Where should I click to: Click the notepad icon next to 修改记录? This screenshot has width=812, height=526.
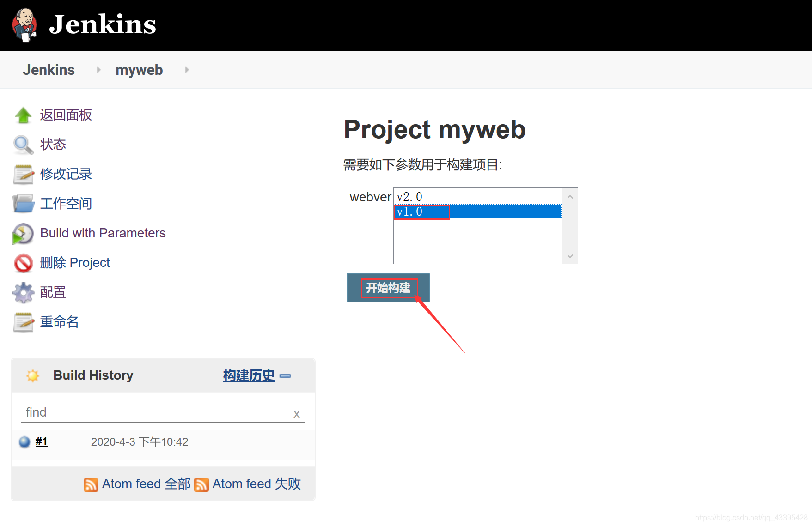23,174
